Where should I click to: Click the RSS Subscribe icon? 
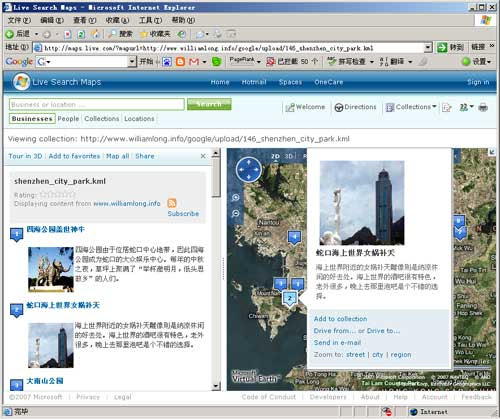(172, 203)
